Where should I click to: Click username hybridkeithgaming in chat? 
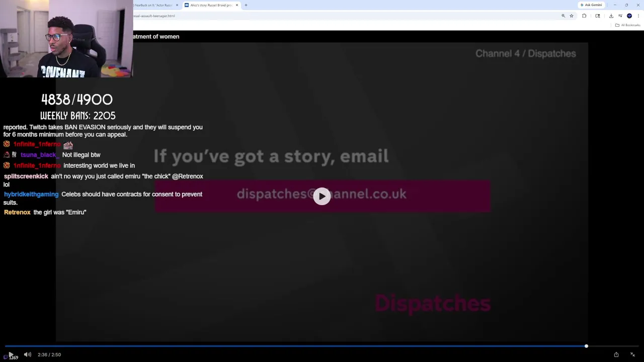click(x=31, y=194)
